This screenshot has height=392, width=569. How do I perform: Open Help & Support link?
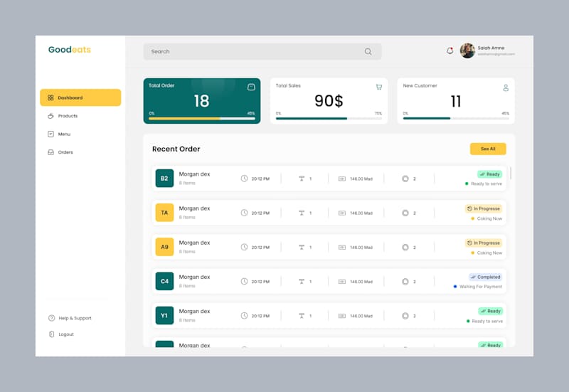point(70,318)
